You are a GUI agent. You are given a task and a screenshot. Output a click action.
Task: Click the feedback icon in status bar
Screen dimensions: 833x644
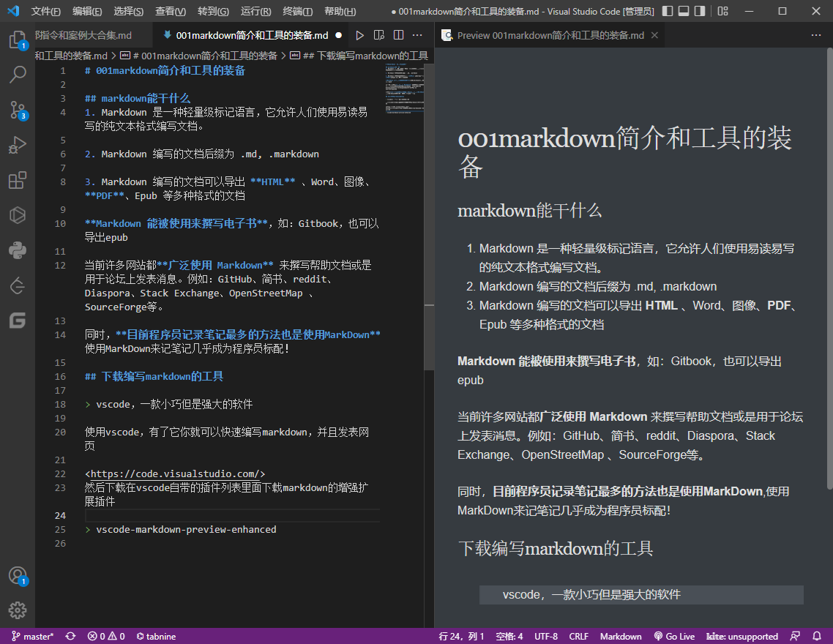point(795,636)
